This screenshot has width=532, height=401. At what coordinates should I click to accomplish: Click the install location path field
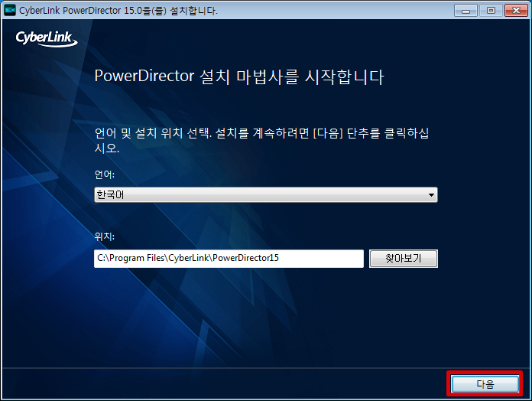click(229, 259)
